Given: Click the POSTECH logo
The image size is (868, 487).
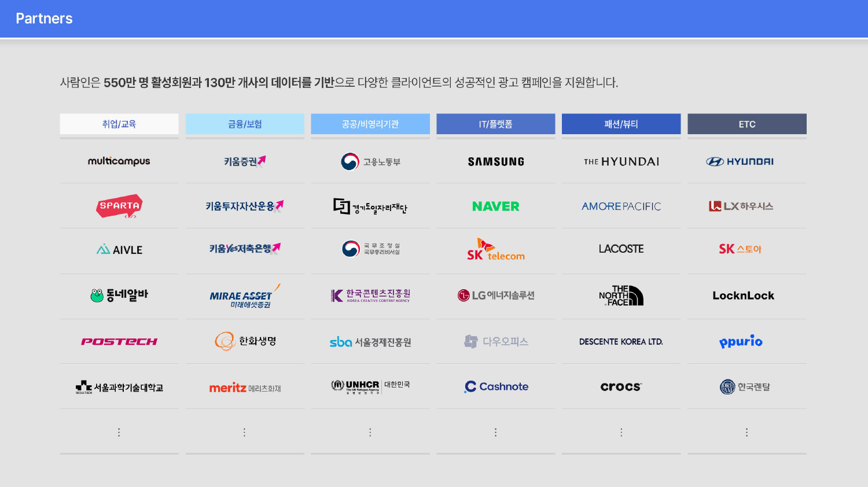Looking at the screenshot, I should pos(119,342).
